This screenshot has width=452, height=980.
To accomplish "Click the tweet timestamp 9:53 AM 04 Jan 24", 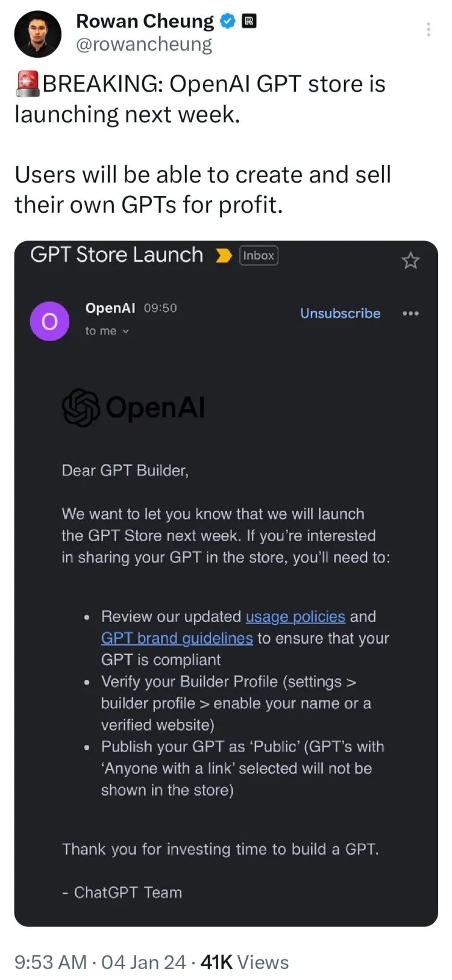I will (100, 962).
